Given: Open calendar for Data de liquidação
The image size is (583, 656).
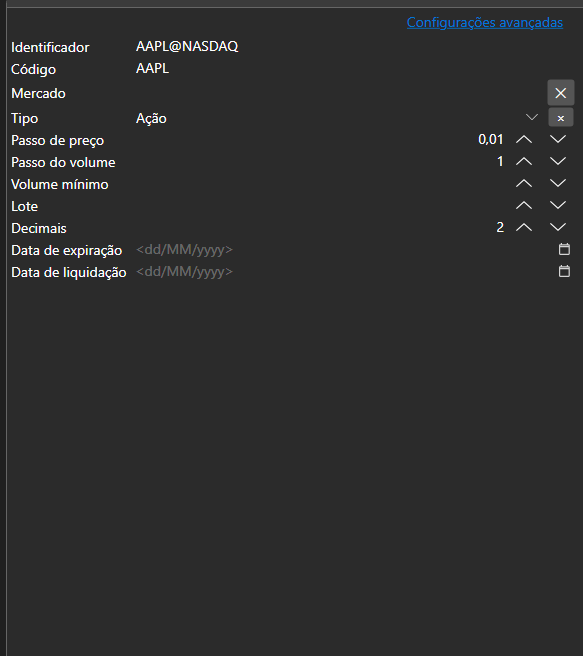Looking at the screenshot, I should click(564, 272).
